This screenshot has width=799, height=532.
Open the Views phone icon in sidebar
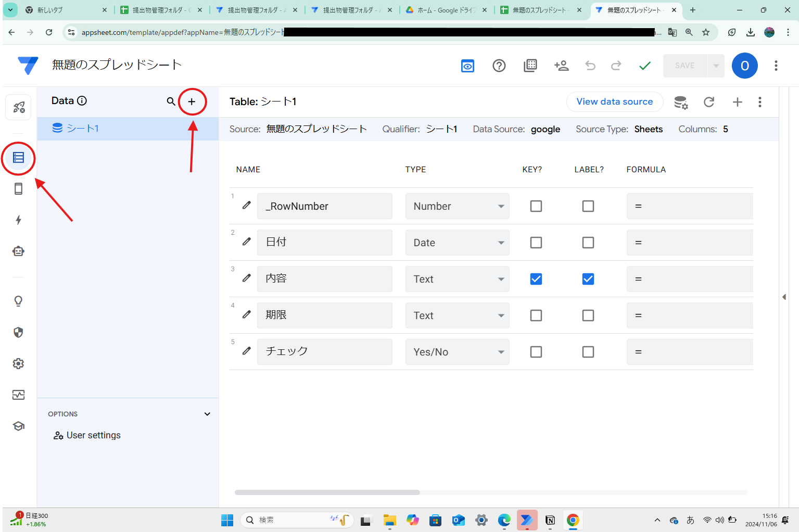[x=19, y=188]
